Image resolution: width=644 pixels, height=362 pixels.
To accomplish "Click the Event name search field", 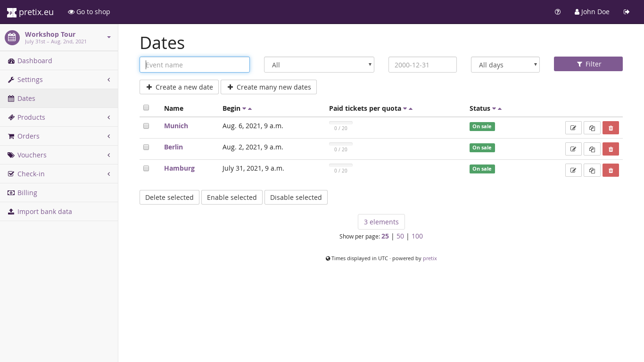I will [194, 65].
